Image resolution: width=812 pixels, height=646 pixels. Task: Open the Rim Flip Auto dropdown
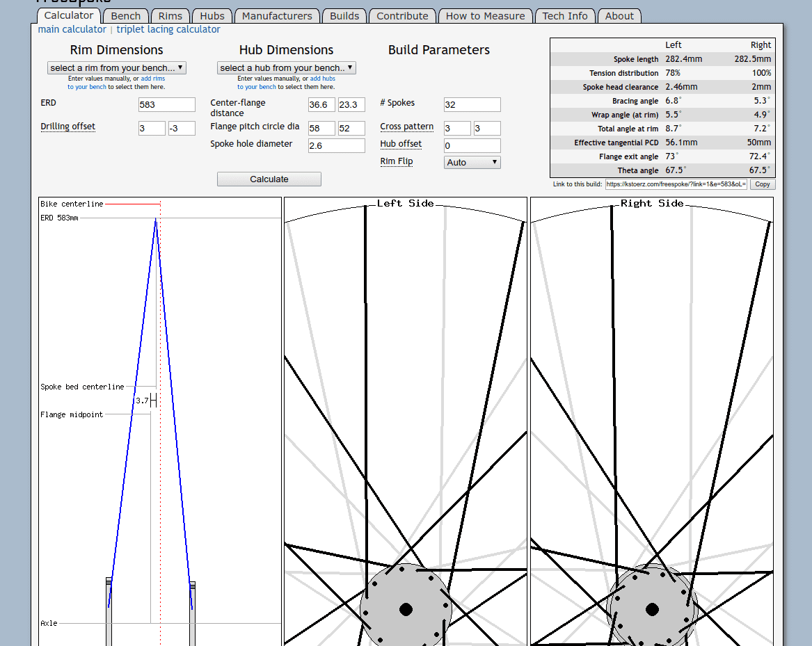[x=472, y=162]
